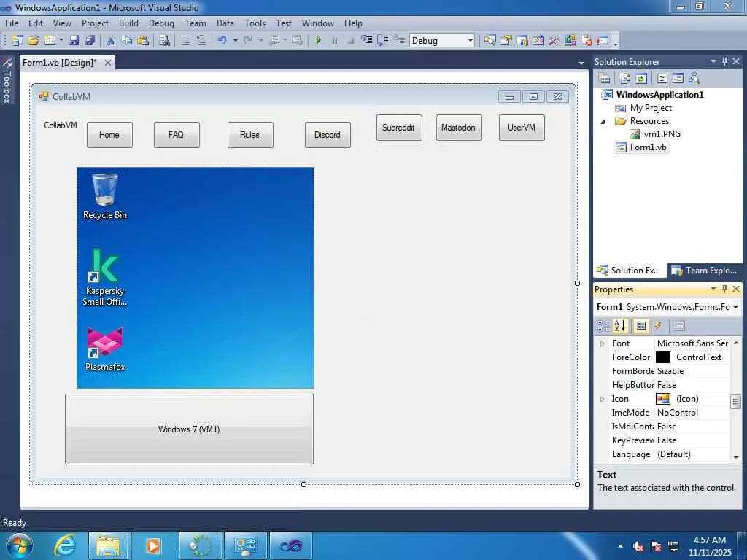This screenshot has height=560, width=747.
Task: Expand the Font property
Action: [x=602, y=343]
